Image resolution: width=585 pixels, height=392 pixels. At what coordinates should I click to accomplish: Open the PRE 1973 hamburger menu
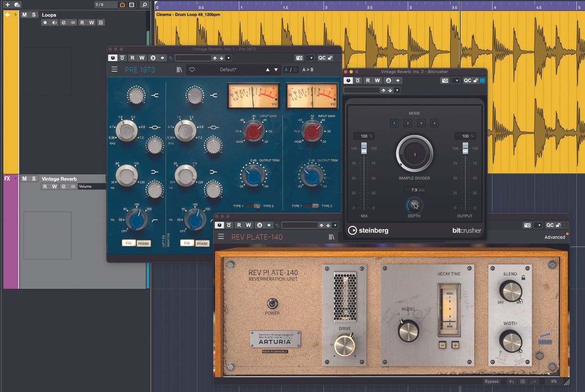(114, 70)
